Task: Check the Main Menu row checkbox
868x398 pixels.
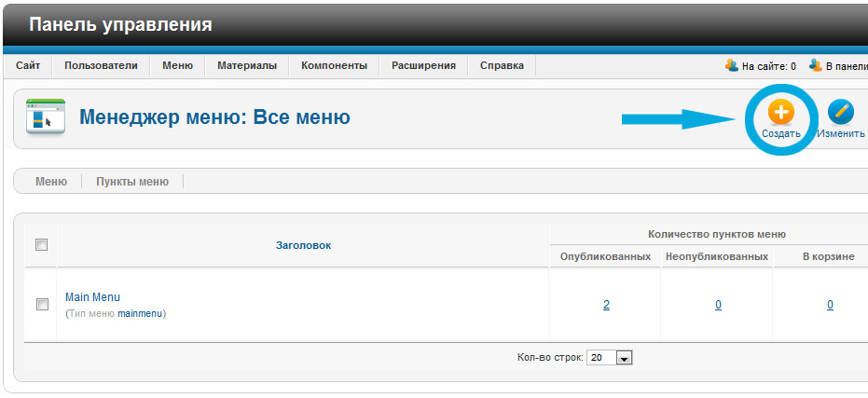Action: (x=41, y=304)
